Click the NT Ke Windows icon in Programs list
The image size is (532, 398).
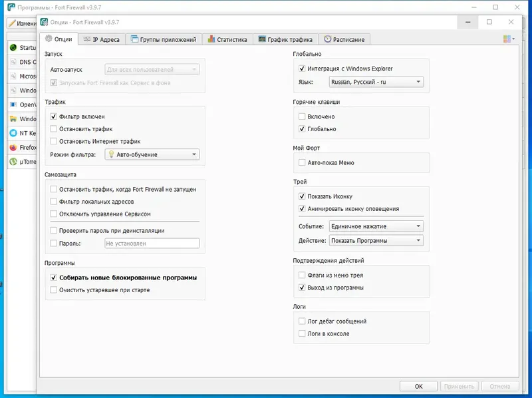[13, 133]
